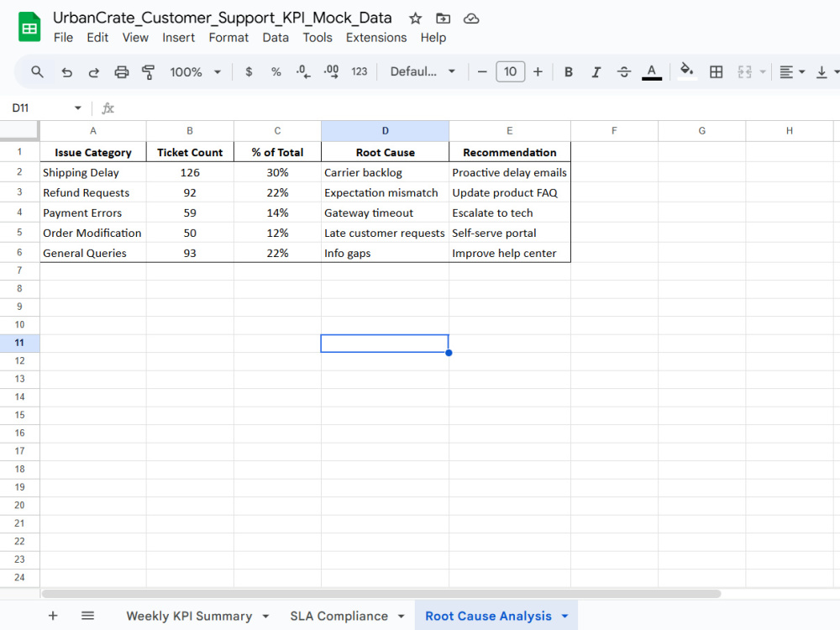Image resolution: width=840 pixels, height=630 pixels.
Task: Decrease font size minus button
Action: tap(482, 71)
